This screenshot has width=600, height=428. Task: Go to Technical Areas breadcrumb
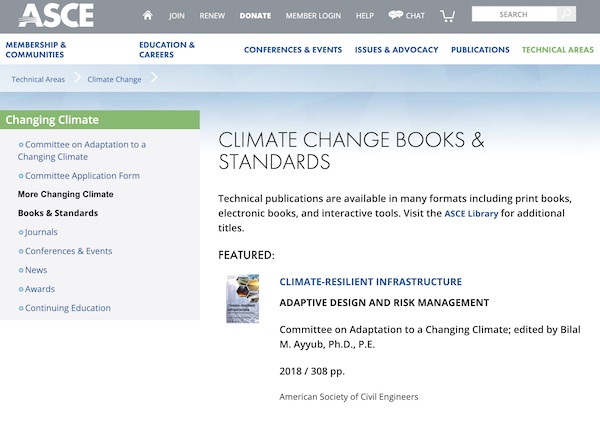(38, 79)
